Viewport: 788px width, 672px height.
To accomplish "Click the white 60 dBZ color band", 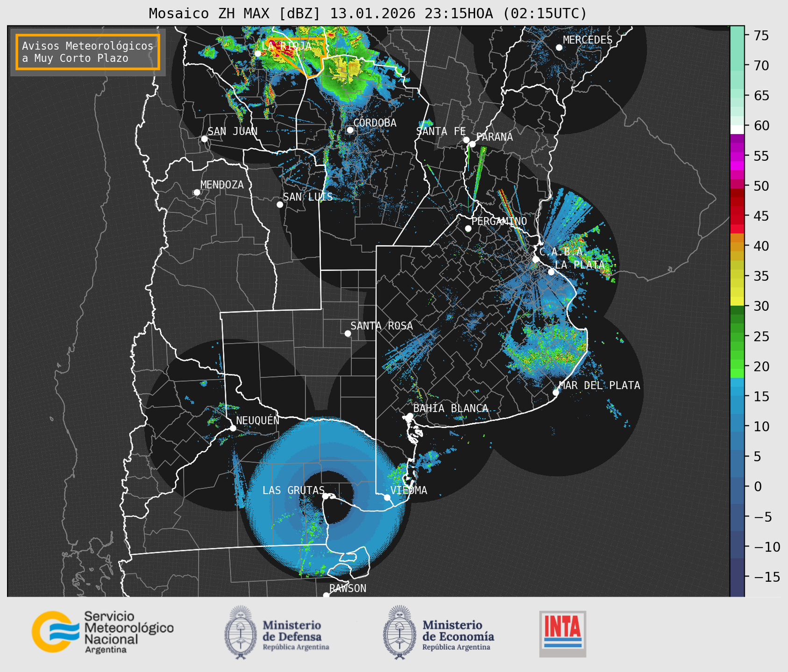I will click(737, 129).
